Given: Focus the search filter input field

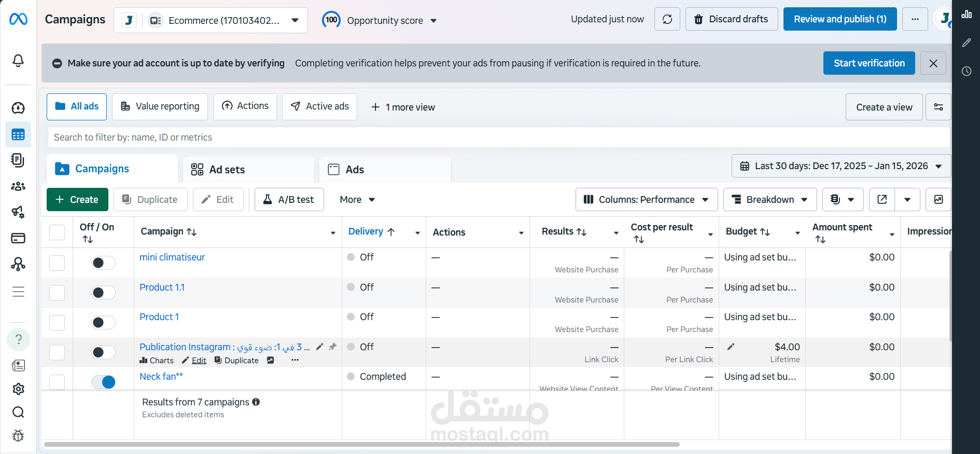Looking at the screenshot, I should point(499,137).
